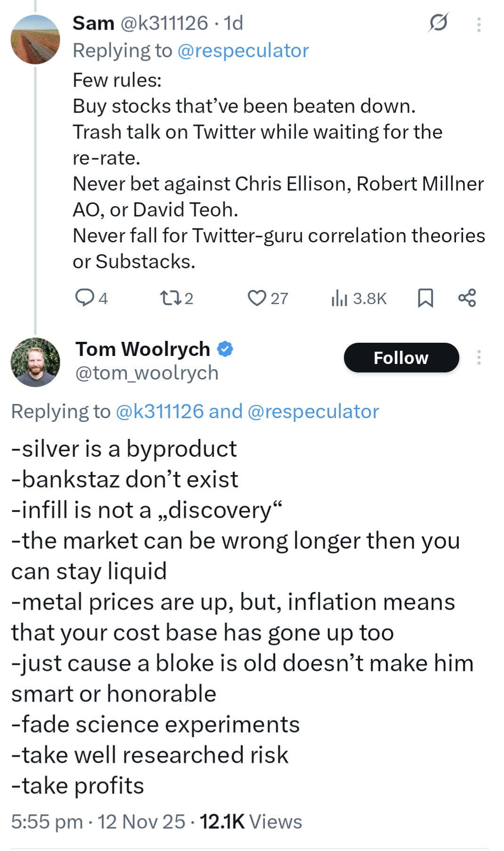This screenshot has width=504, height=851.
Task: Open @respeculator mention in Tom's reply
Action: click(313, 411)
